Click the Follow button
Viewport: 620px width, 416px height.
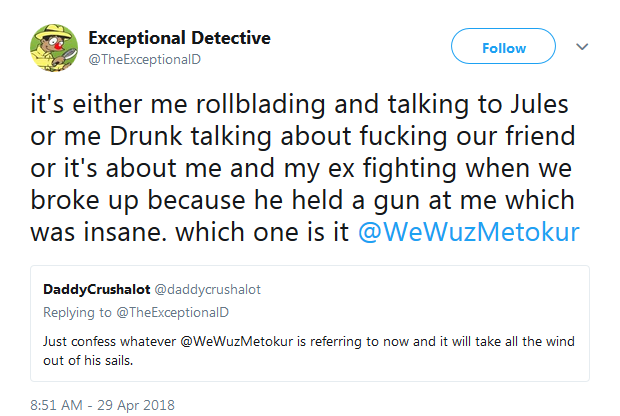coord(503,46)
